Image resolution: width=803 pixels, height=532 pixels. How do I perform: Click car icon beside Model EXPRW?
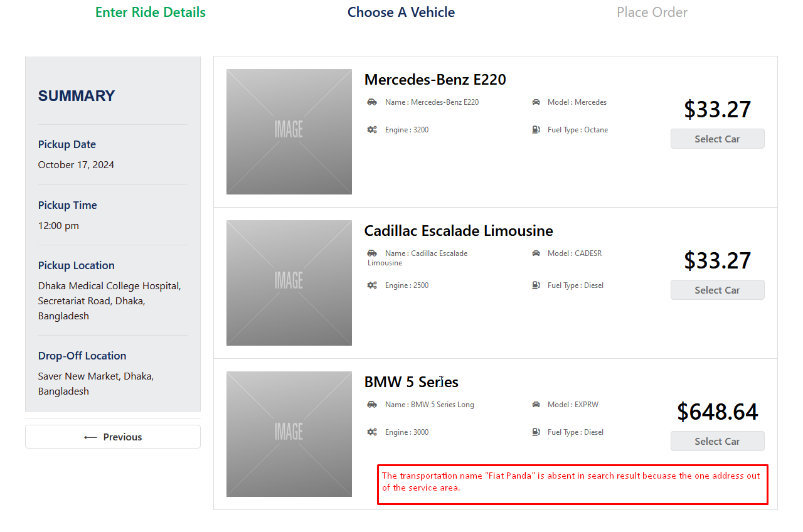[x=536, y=405]
